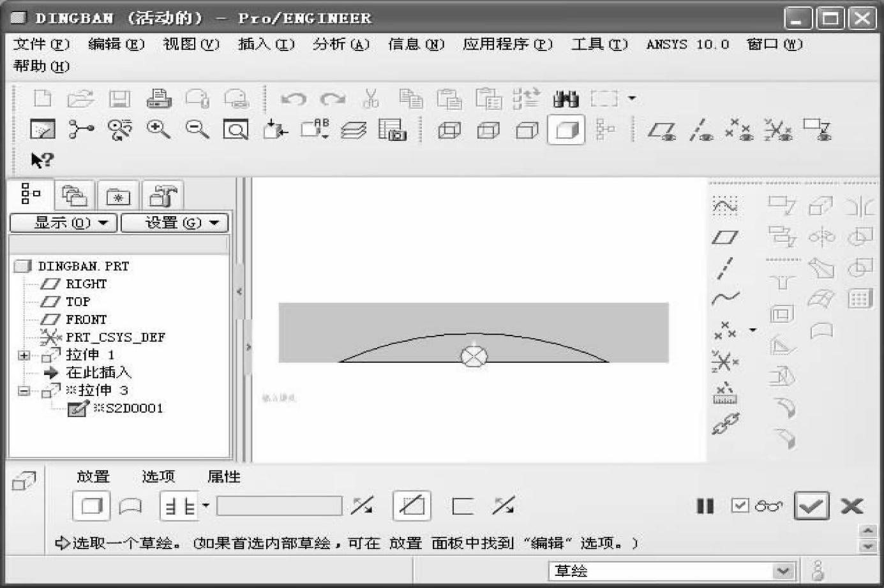Collapse the model tree panel with the left arrow
Image resolution: width=884 pixels, height=588 pixels.
point(240,292)
